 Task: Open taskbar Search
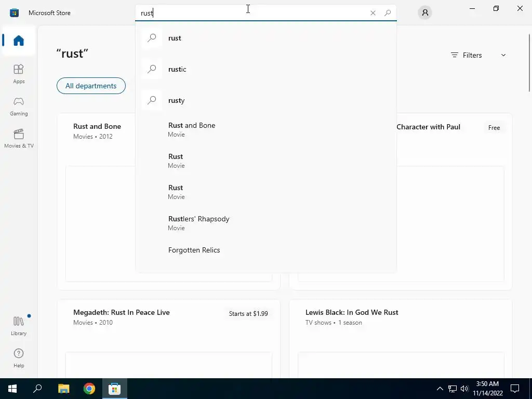pos(37,389)
